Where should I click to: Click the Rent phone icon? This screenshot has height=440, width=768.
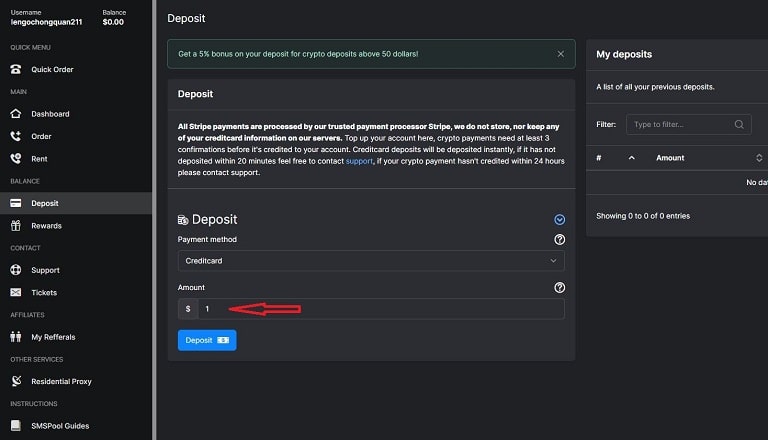click(15, 158)
